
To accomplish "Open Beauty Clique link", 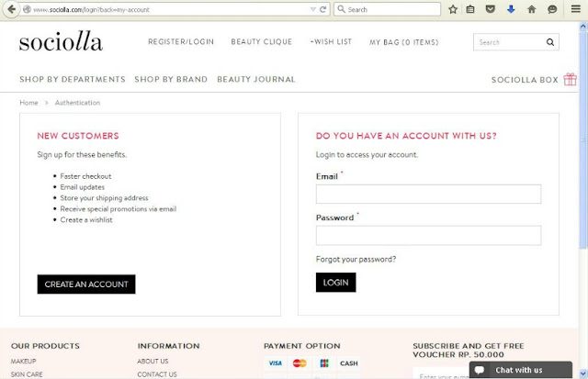I will coord(261,41).
